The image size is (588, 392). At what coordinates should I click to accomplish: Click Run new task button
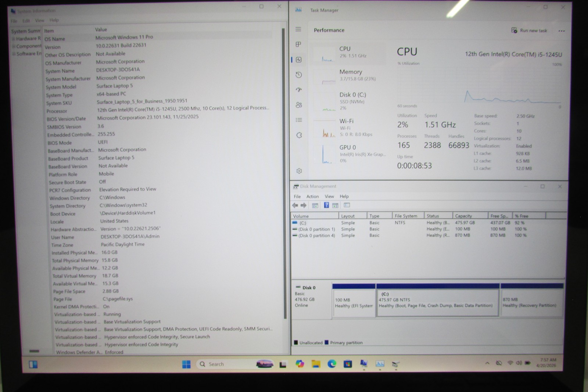coord(529,30)
